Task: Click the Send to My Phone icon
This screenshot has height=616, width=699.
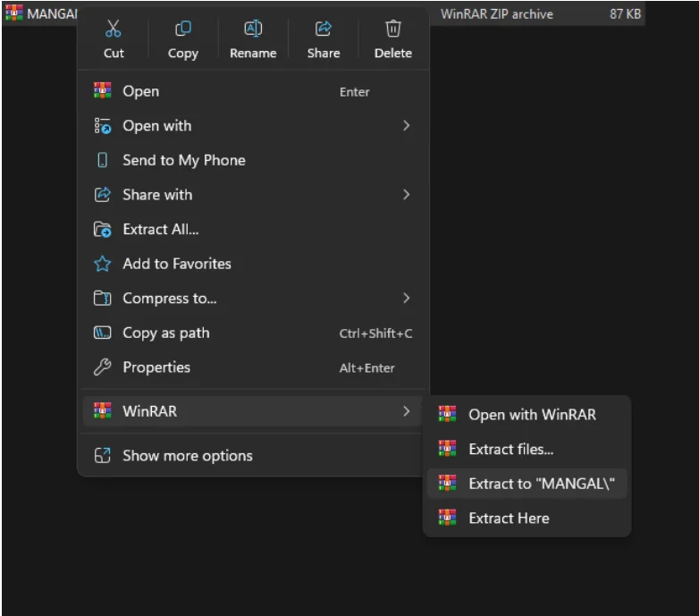Action: click(103, 160)
